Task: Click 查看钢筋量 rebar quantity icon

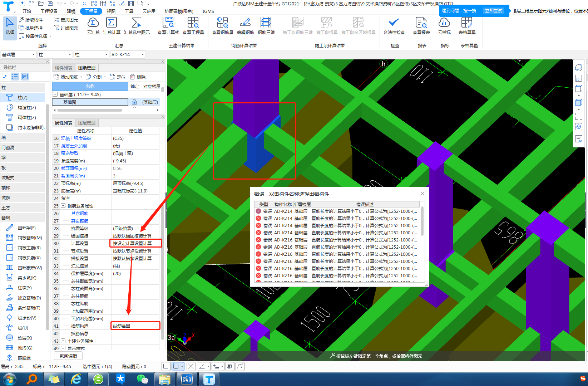Action: (x=222, y=26)
